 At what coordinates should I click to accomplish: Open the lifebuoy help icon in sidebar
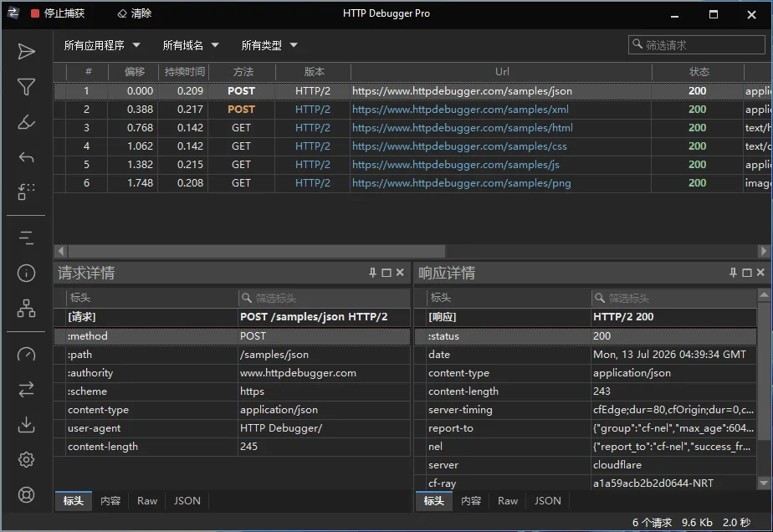click(x=26, y=494)
